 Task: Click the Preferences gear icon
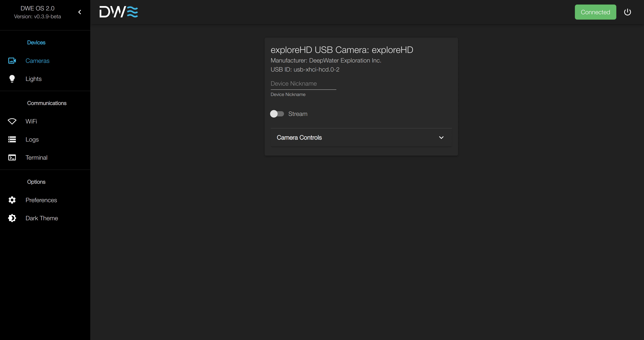click(12, 200)
